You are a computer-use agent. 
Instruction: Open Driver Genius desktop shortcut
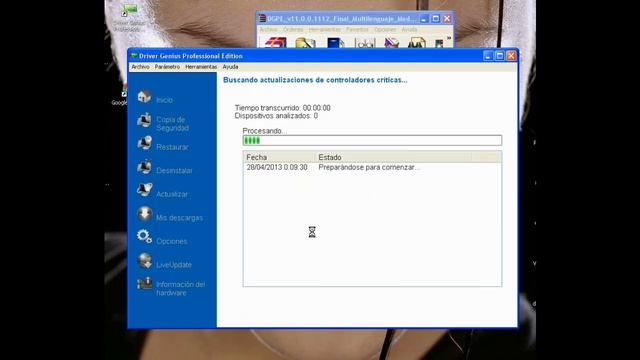(x=129, y=18)
